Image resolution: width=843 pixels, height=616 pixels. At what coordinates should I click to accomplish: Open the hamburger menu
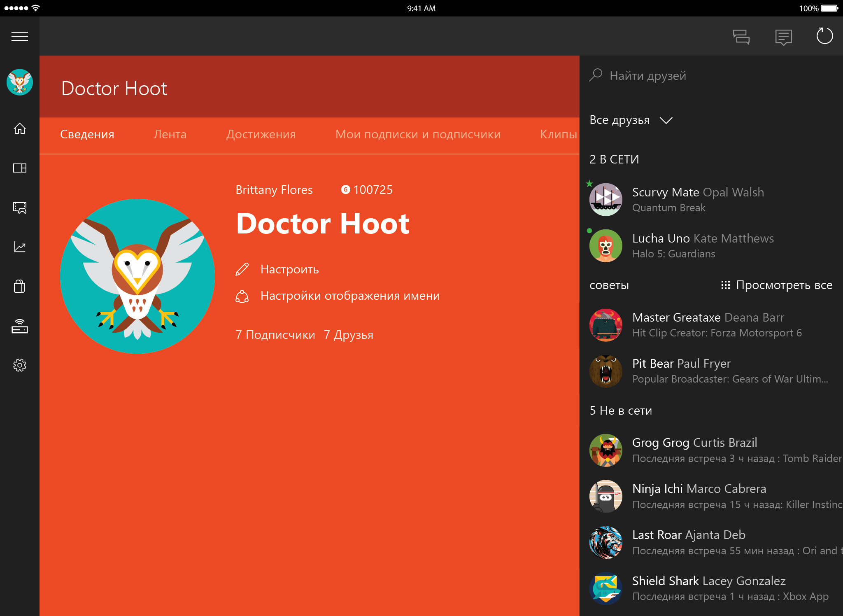[x=19, y=37]
